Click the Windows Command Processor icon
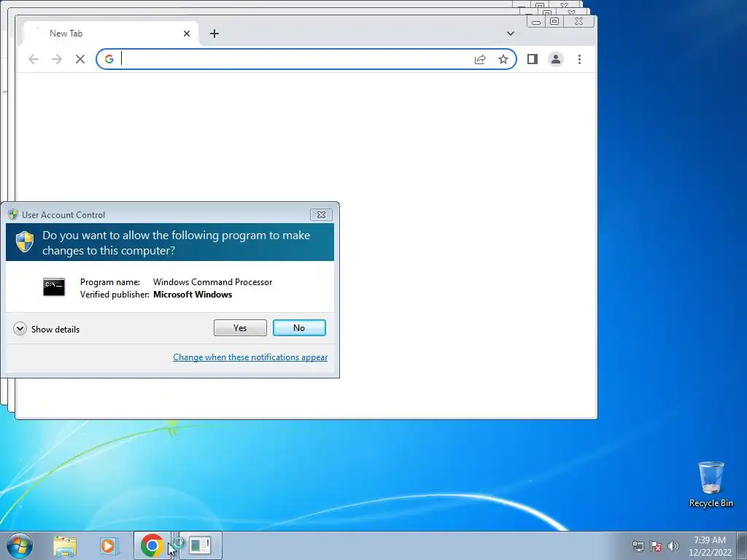The image size is (747, 560). coord(54,287)
